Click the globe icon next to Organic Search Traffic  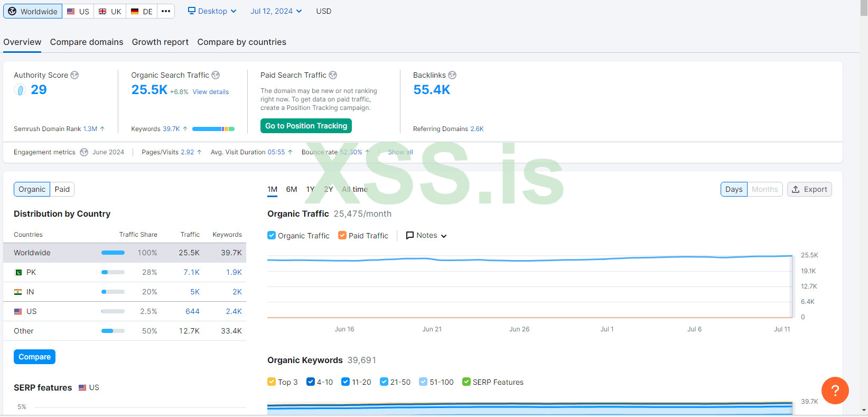coord(216,75)
